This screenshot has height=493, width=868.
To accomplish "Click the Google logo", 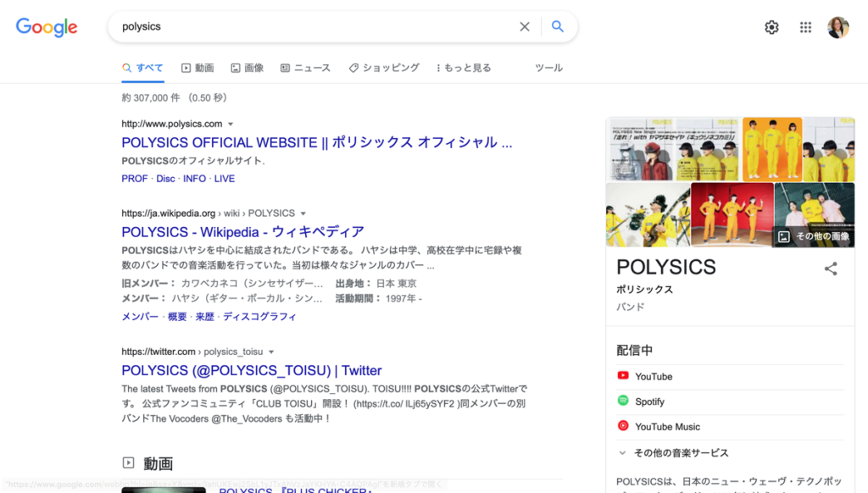I will [x=47, y=26].
